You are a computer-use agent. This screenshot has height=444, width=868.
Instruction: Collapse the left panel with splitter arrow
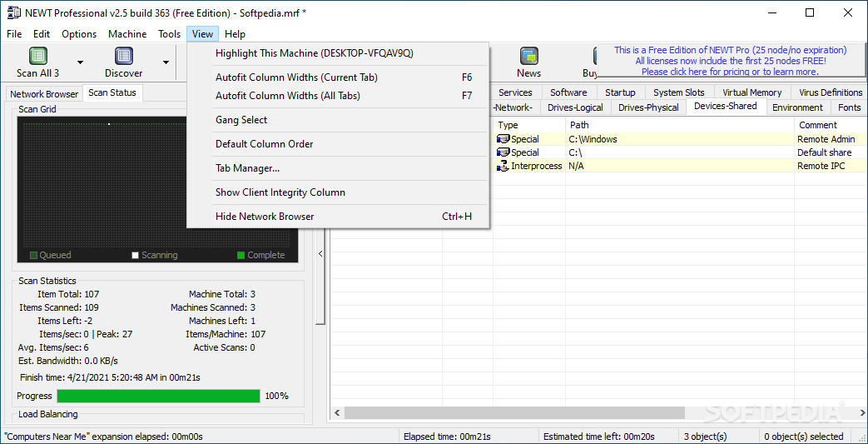click(x=320, y=253)
